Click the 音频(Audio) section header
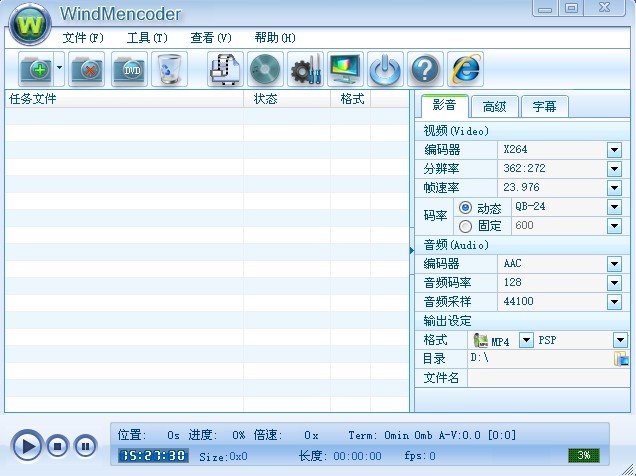This screenshot has height=476, width=636. click(522, 245)
